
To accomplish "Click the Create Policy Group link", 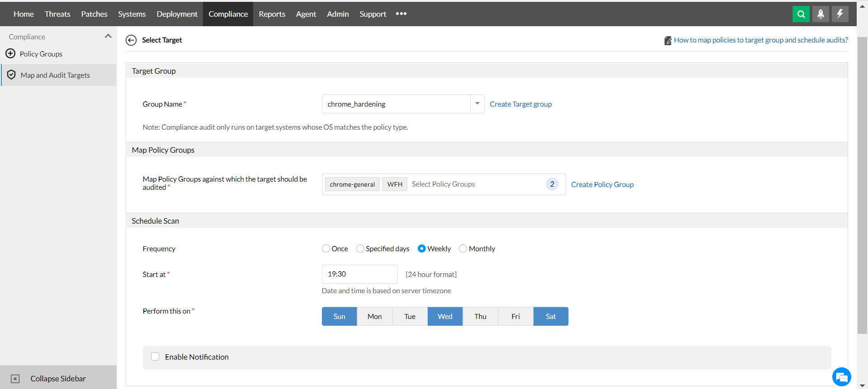I will [x=602, y=184].
